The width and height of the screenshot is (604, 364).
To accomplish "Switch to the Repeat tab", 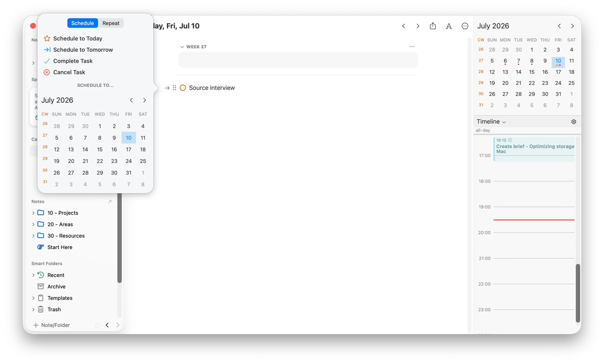I will click(111, 23).
